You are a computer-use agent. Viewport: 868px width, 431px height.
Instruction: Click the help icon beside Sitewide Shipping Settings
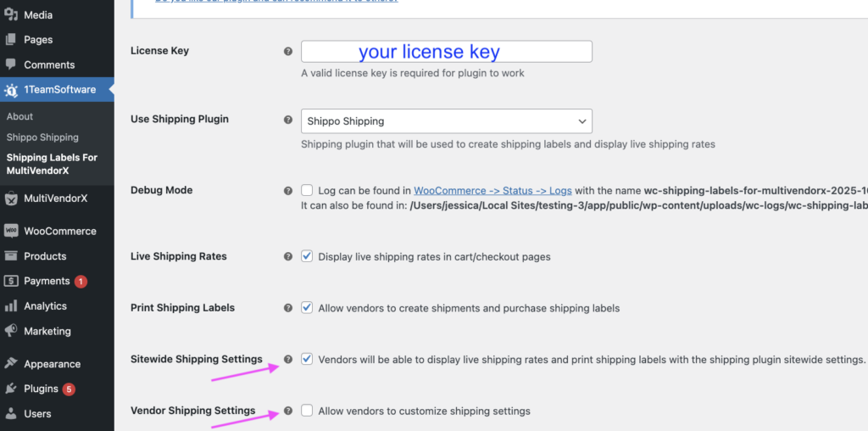288,360
